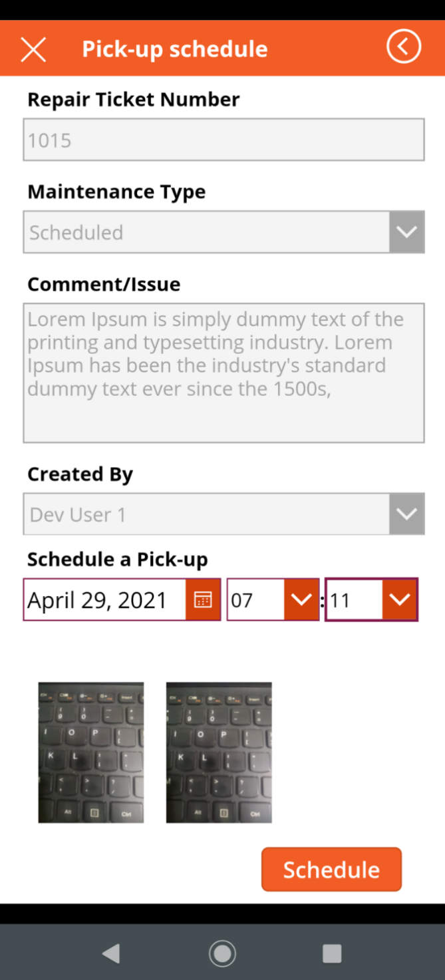Click the April 29, 2021 date field

tap(104, 600)
